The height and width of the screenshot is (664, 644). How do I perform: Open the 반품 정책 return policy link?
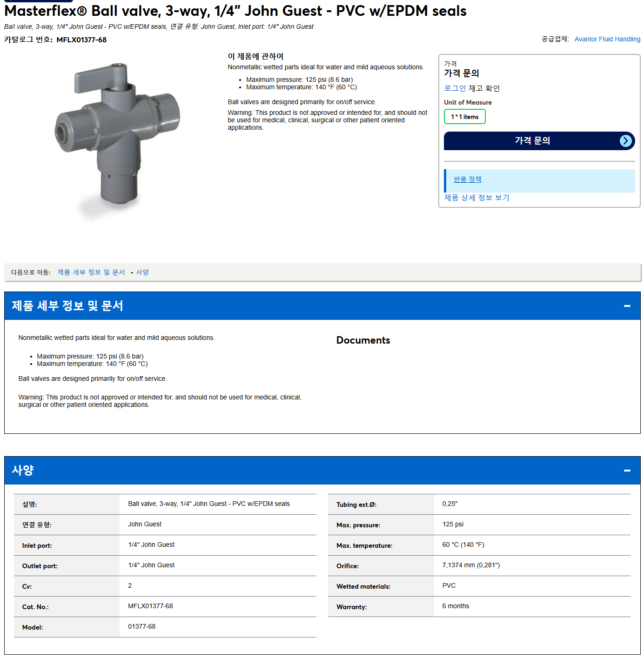coord(468,179)
